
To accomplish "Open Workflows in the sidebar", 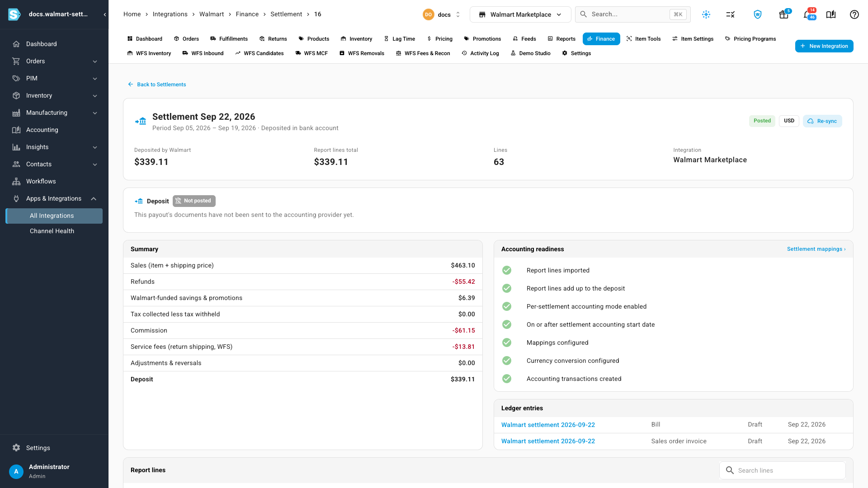I will (x=54, y=181).
